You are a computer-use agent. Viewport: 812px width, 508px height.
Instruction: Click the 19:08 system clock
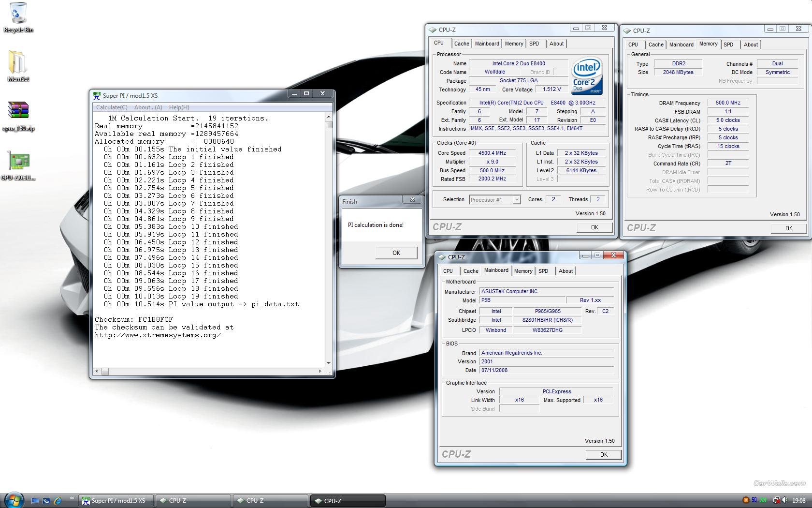coord(799,501)
